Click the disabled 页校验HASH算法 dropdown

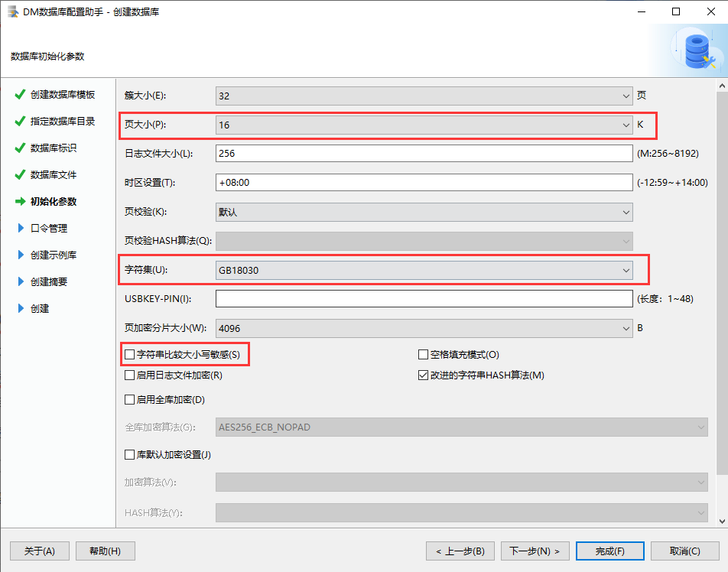point(424,241)
